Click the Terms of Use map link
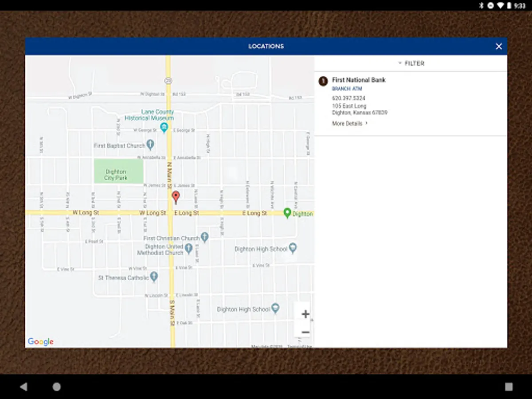Screen dimensions: 532x399 pyautogui.click(x=300, y=346)
